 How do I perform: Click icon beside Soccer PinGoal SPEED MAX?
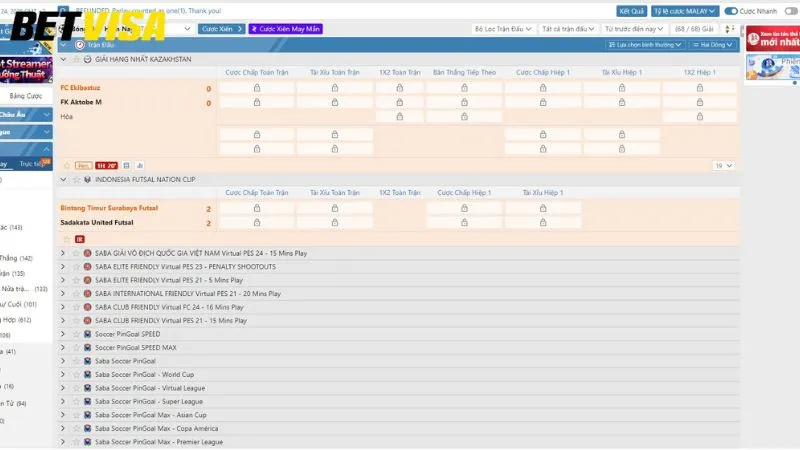[x=87, y=347]
